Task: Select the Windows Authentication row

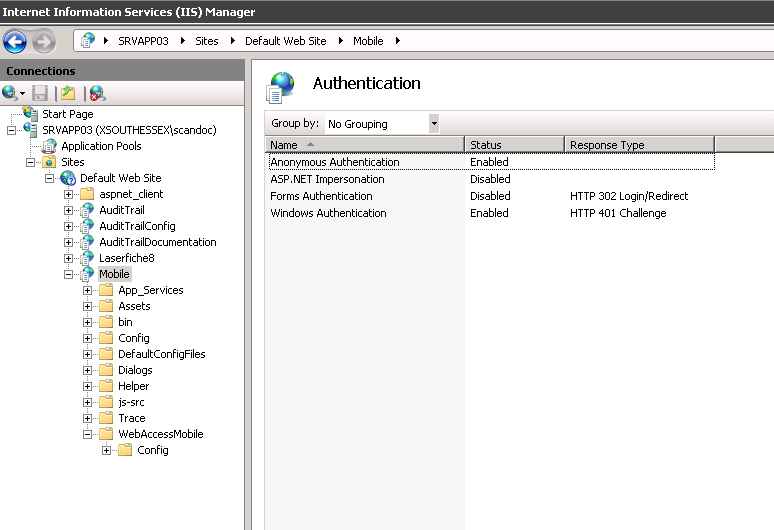Action: [328, 213]
